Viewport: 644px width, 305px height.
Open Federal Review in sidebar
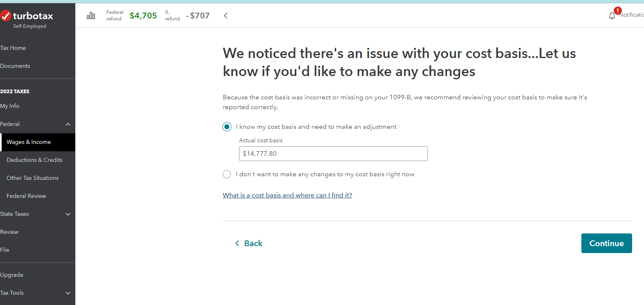click(x=26, y=196)
